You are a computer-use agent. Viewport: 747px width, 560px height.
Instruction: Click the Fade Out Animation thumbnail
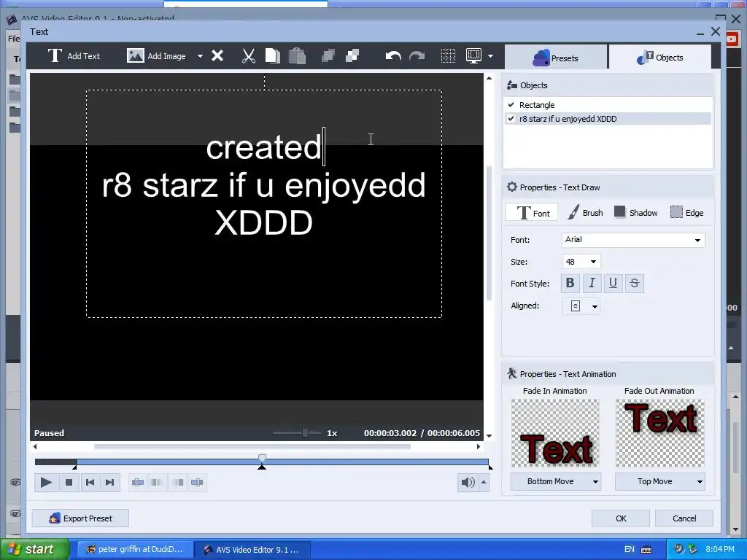pyautogui.click(x=659, y=433)
